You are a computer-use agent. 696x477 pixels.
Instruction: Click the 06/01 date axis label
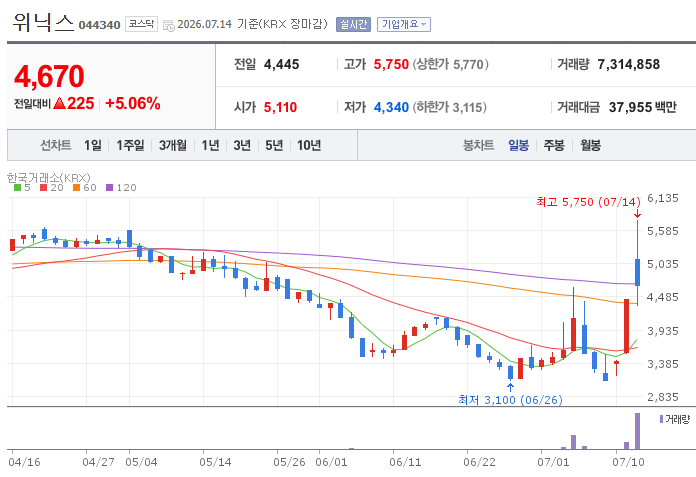click(331, 462)
